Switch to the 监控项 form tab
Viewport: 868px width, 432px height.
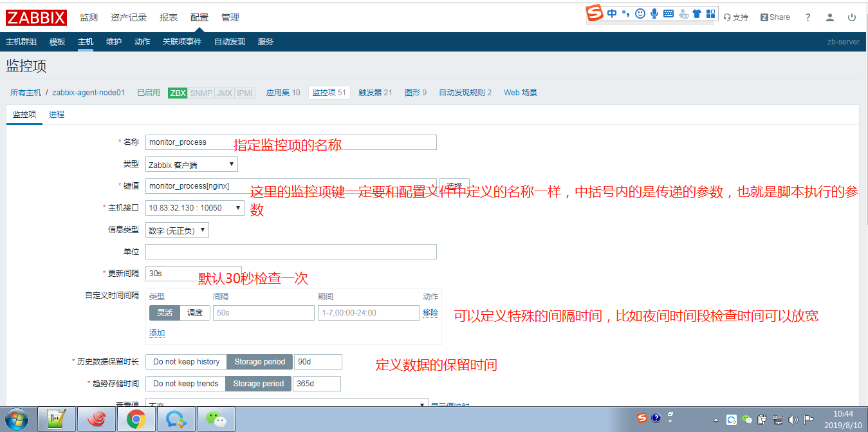(x=24, y=114)
